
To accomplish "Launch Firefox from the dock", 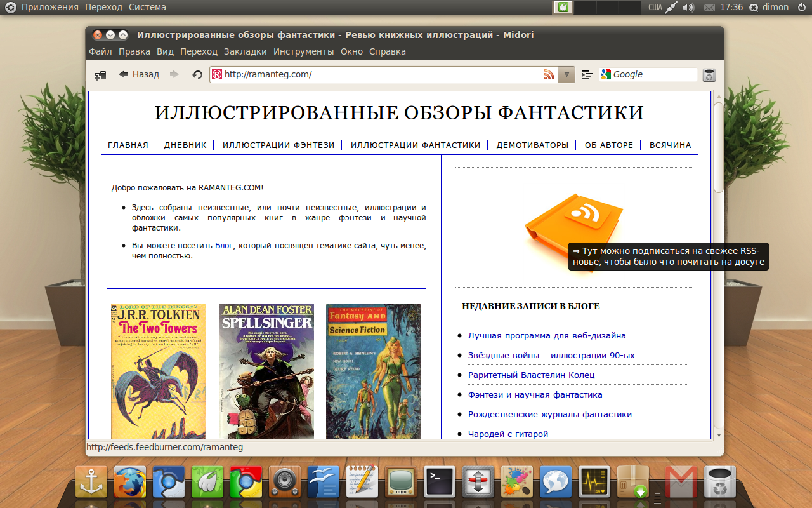I will click(x=130, y=482).
